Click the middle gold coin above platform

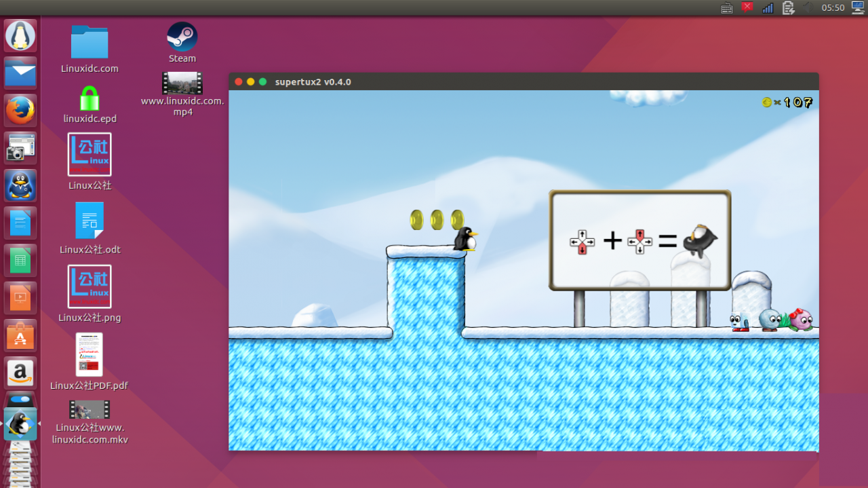point(437,219)
